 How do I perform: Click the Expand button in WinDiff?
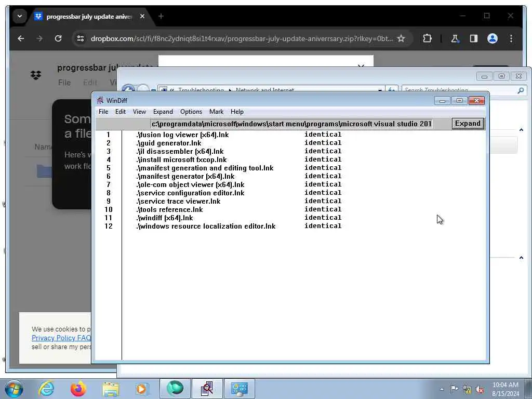click(x=468, y=124)
